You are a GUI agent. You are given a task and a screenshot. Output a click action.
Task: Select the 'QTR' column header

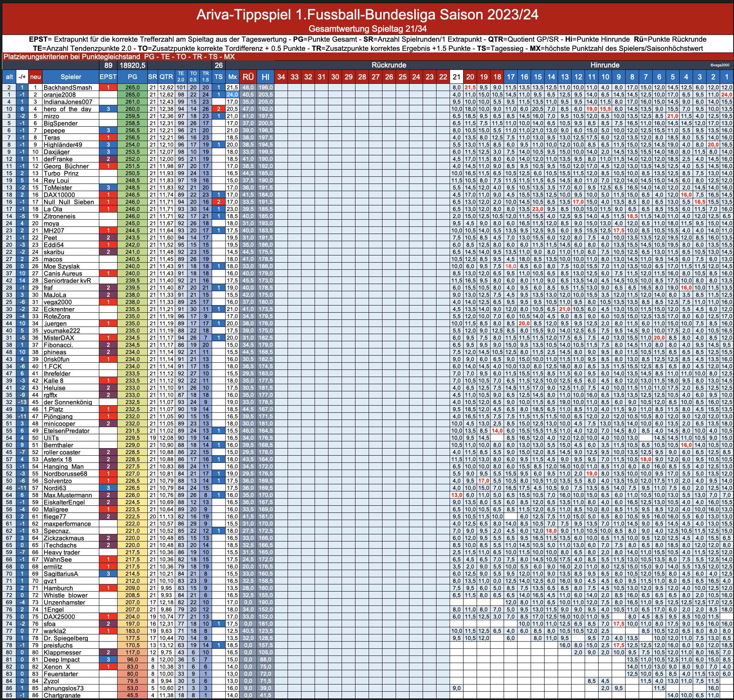[x=166, y=77]
